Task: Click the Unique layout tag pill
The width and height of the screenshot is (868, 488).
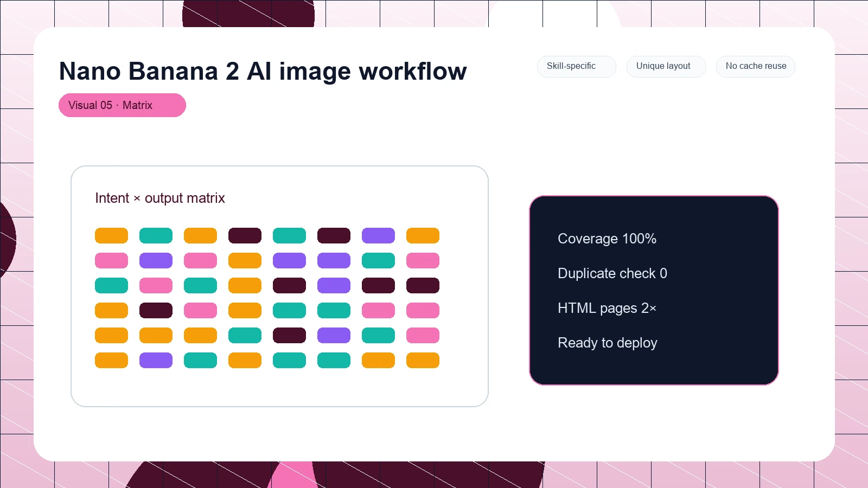Action: (666, 66)
